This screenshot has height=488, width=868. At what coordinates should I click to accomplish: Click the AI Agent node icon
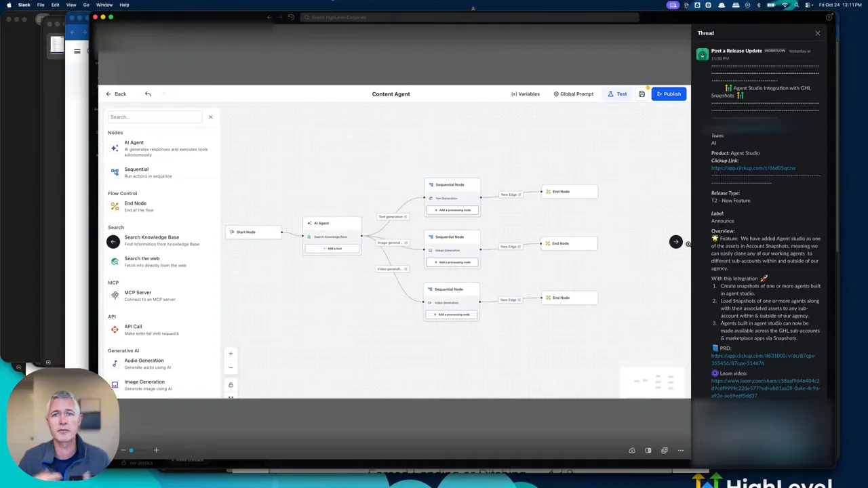(x=115, y=148)
